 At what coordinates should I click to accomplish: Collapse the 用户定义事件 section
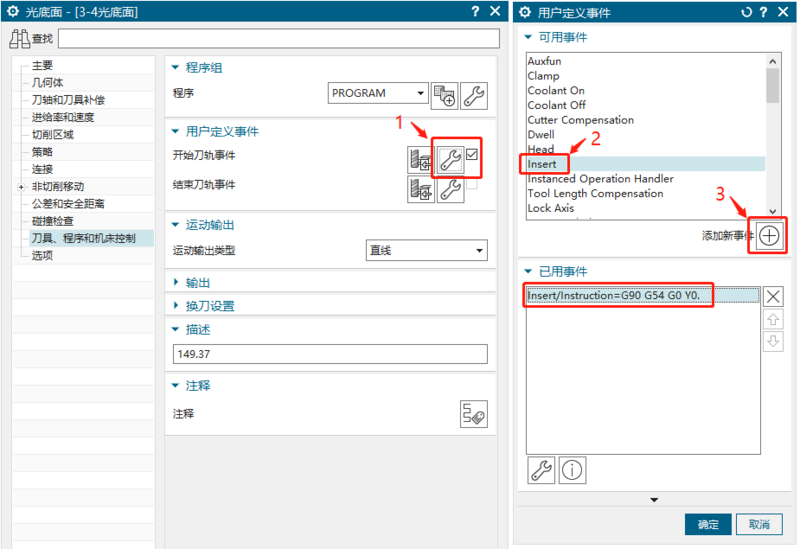[x=176, y=131]
